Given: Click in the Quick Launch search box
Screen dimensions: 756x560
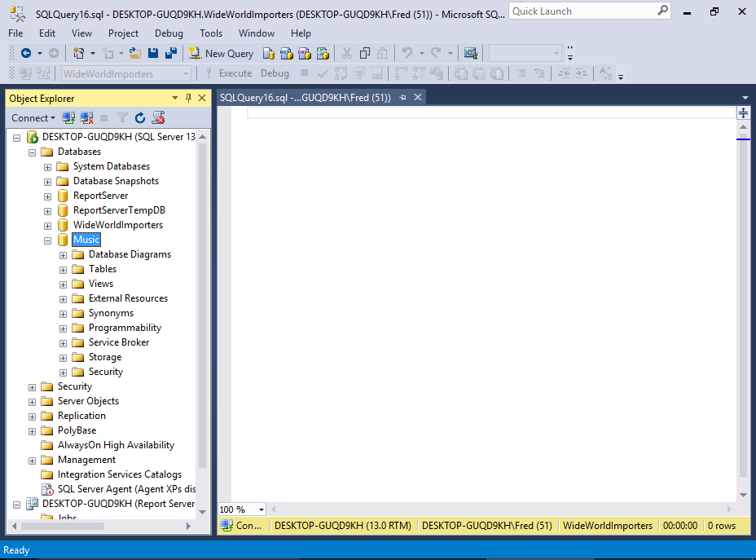Looking at the screenshot, I should [x=582, y=11].
